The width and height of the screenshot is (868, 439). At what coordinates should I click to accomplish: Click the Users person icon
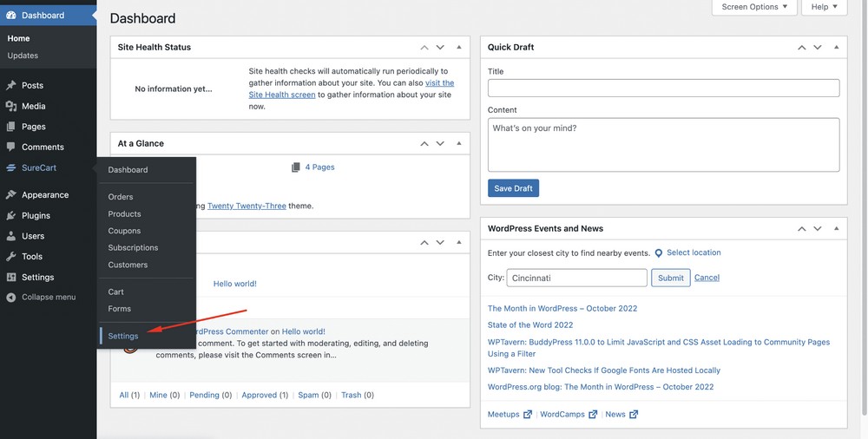tap(11, 236)
